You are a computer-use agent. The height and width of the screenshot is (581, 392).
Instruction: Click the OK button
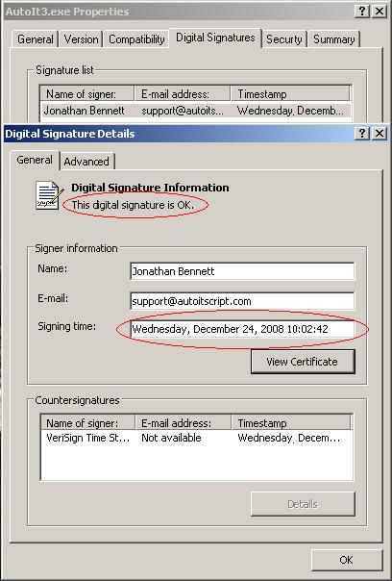[347, 560]
